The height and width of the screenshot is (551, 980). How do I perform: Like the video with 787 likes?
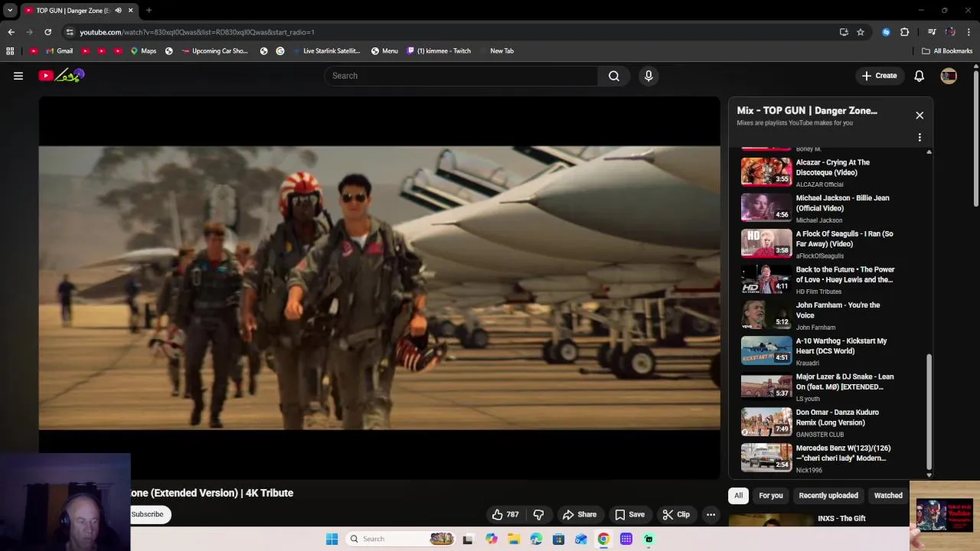[x=505, y=514]
